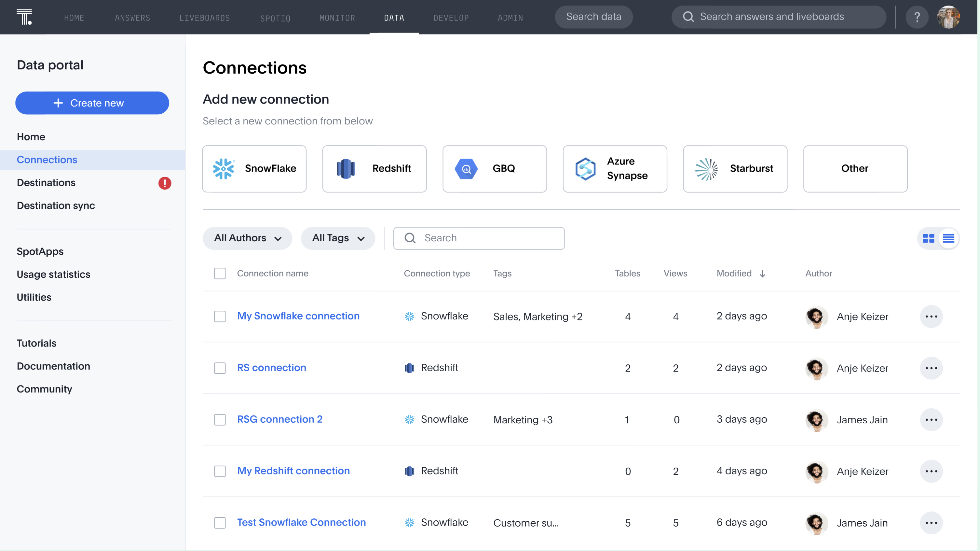This screenshot has width=980, height=551.
Task: Open RSG connection 2 link
Action: (279, 419)
